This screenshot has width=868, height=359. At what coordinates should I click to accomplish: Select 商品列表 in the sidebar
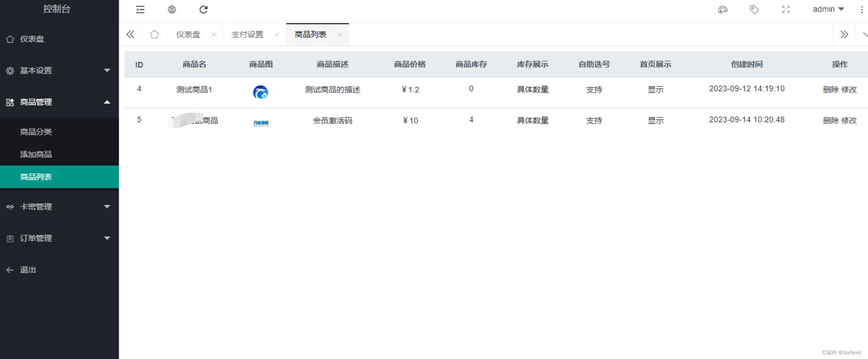click(x=59, y=177)
